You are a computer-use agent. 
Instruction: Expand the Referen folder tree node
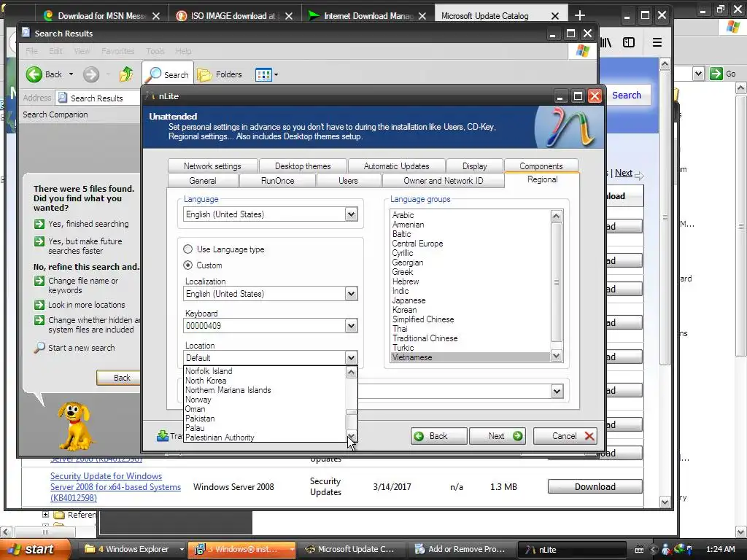pyautogui.click(x=45, y=514)
